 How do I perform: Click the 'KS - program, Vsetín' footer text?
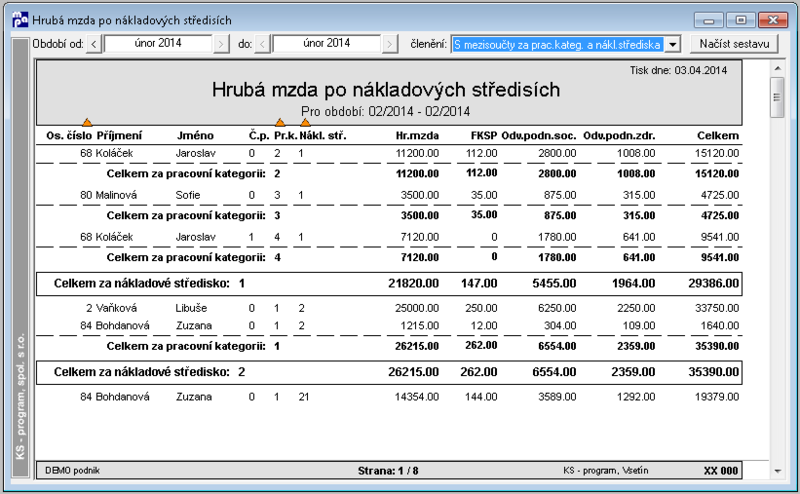(x=606, y=471)
